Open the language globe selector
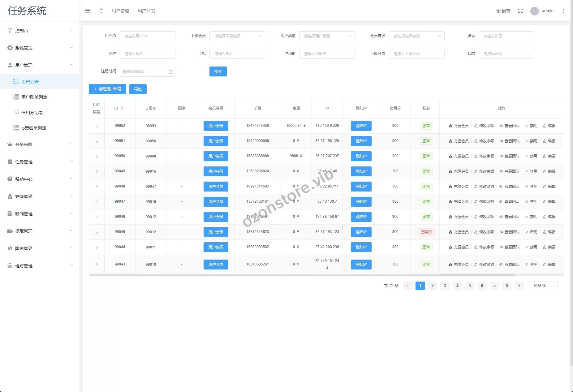The height and width of the screenshot is (392, 573). click(x=503, y=11)
